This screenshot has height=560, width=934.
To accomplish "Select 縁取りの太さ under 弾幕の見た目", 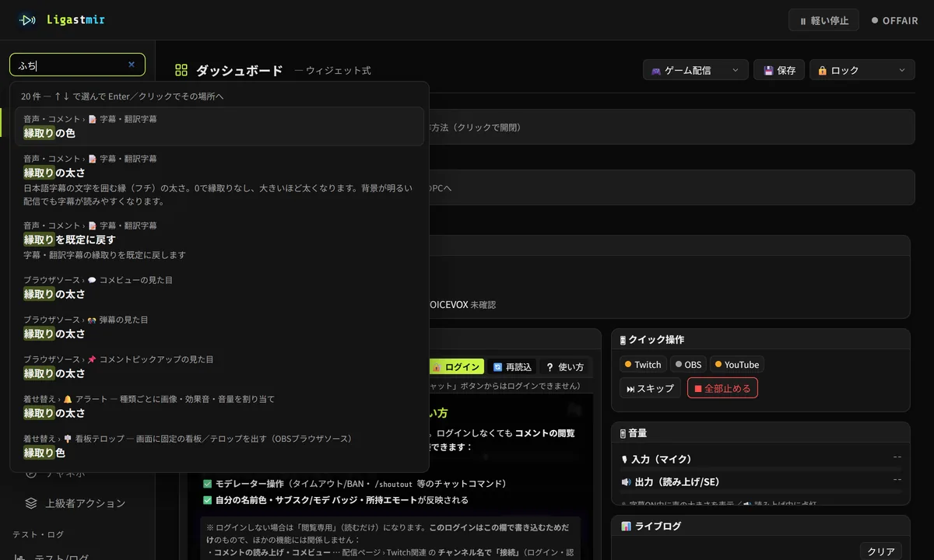I will pos(219,327).
